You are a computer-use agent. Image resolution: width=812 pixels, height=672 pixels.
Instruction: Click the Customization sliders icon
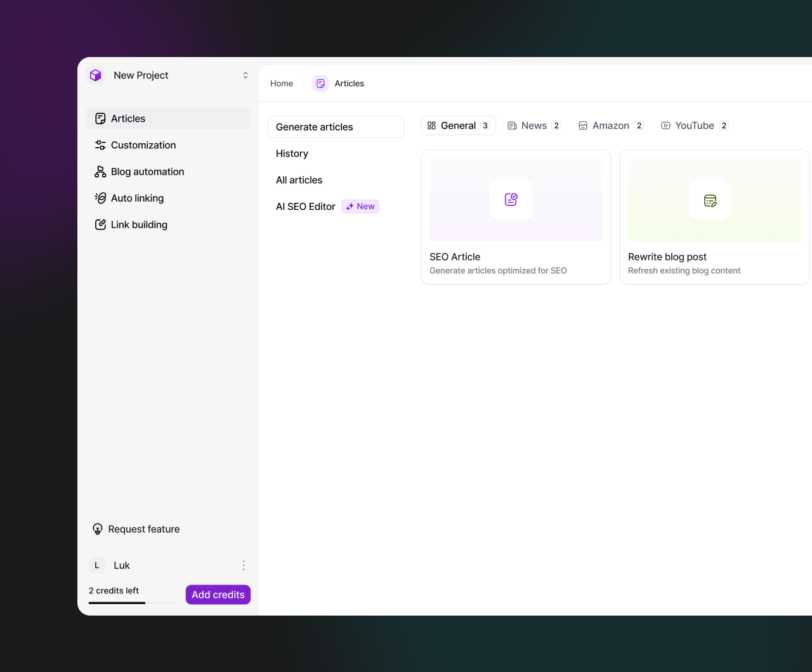pos(100,145)
